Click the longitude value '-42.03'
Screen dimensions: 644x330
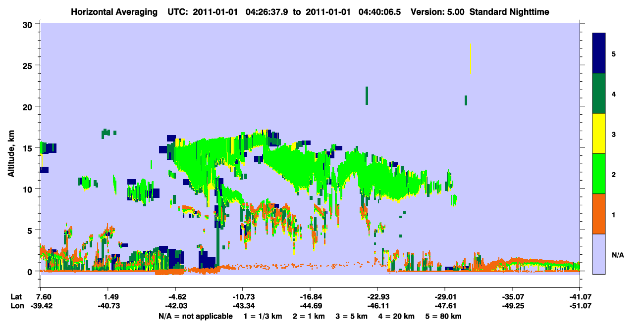pos(175,306)
